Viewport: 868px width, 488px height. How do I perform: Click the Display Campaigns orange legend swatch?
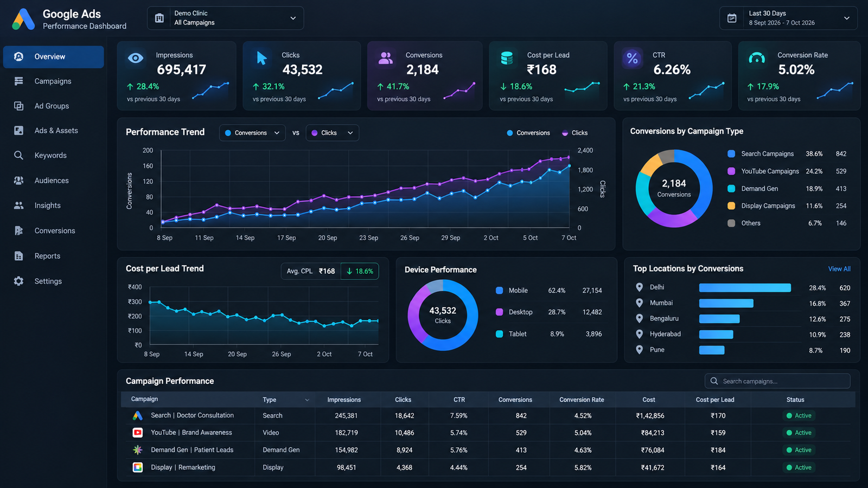pos(731,206)
